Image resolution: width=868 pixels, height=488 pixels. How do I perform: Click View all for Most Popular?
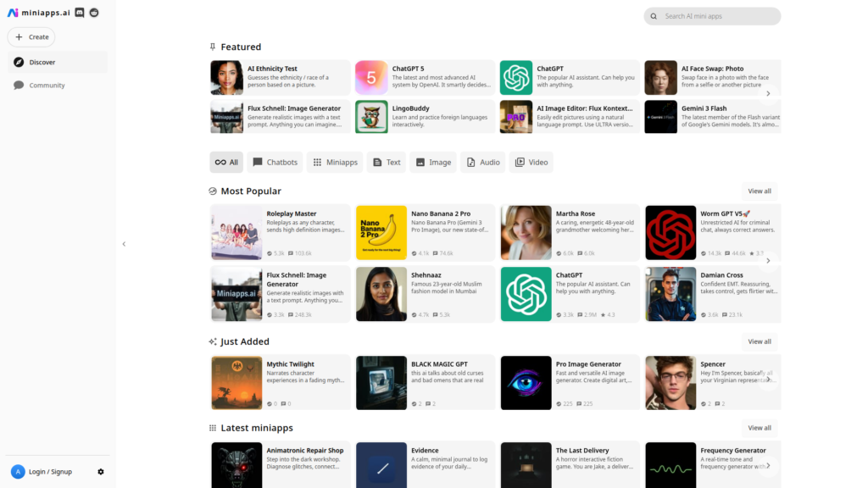click(x=759, y=191)
